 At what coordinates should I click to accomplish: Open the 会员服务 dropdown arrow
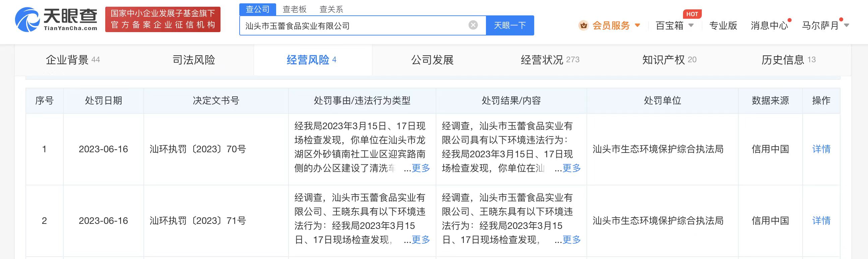(637, 25)
